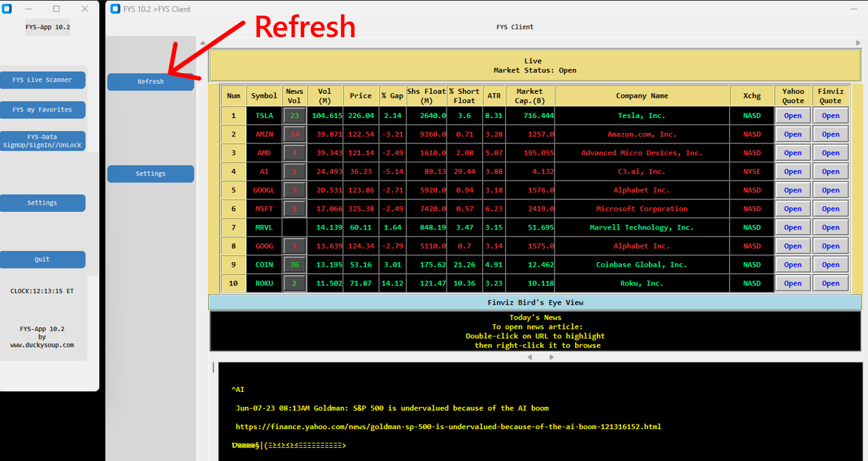
Task: Open Yahoo quote for AI row
Action: pyautogui.click(x=793, y=171)
